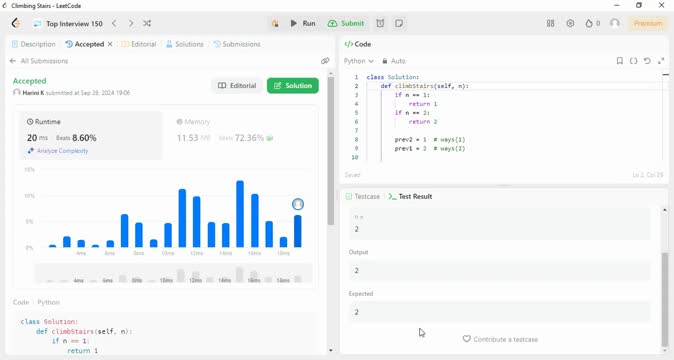Copy the submission link icon
Screen dimensions: 674x360
[x=325, y=61]
